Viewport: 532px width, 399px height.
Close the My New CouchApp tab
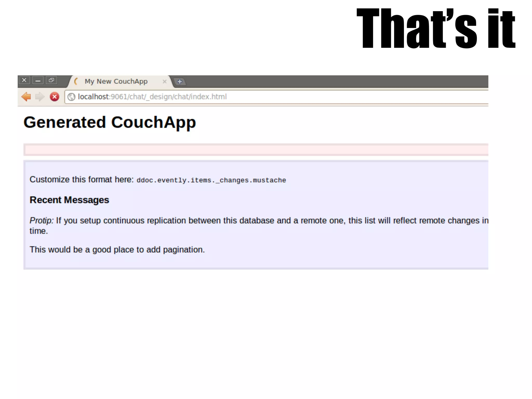coord(164,82)
